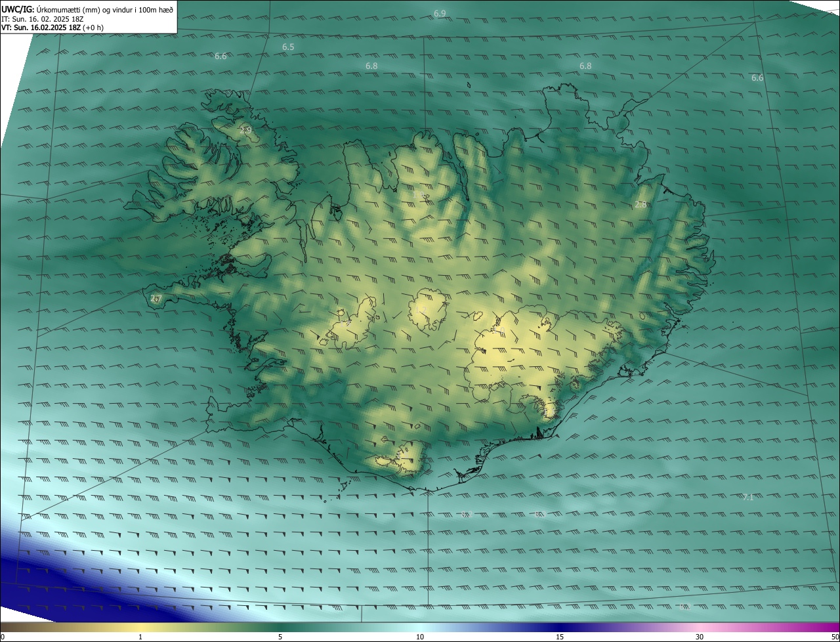Click the '10' tick label on the colorbar
This screenshot has height=642, width=840.
pos(420,637)
